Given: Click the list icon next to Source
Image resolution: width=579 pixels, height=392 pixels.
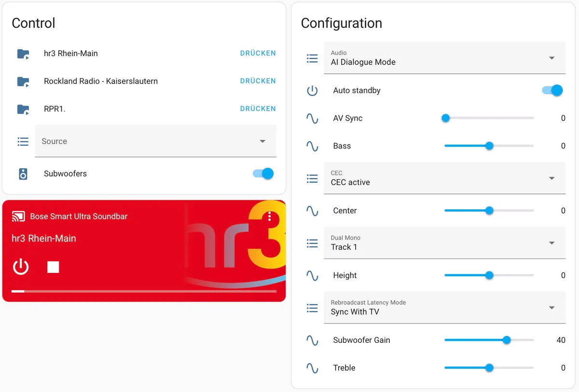Looking at the screenshot, I should point(23,141).
